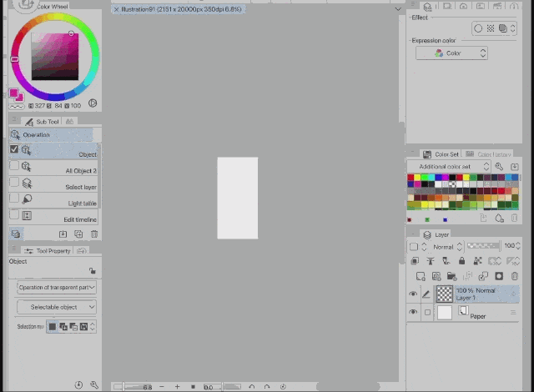Open the Expression color dropdown

click(451, 53)
